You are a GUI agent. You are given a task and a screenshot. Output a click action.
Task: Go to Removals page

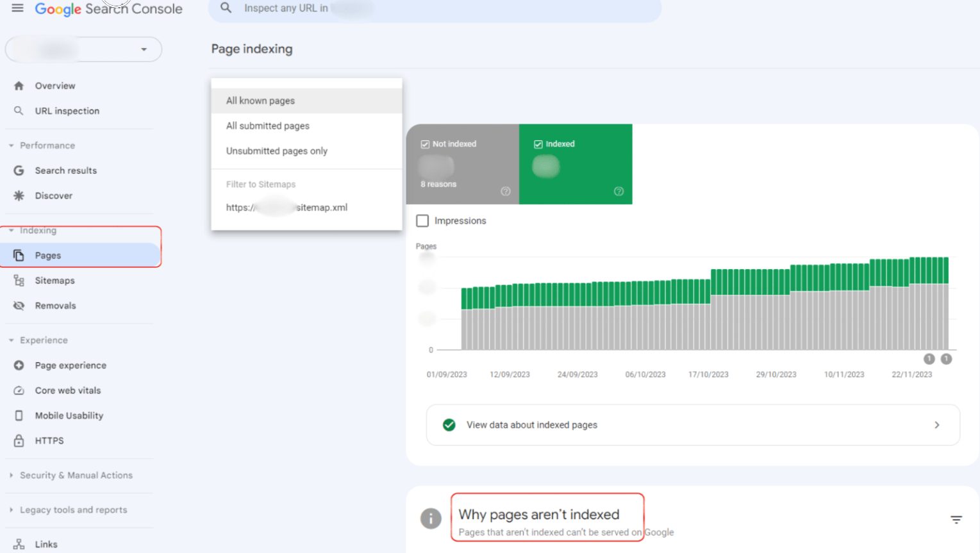pos(55,306)
